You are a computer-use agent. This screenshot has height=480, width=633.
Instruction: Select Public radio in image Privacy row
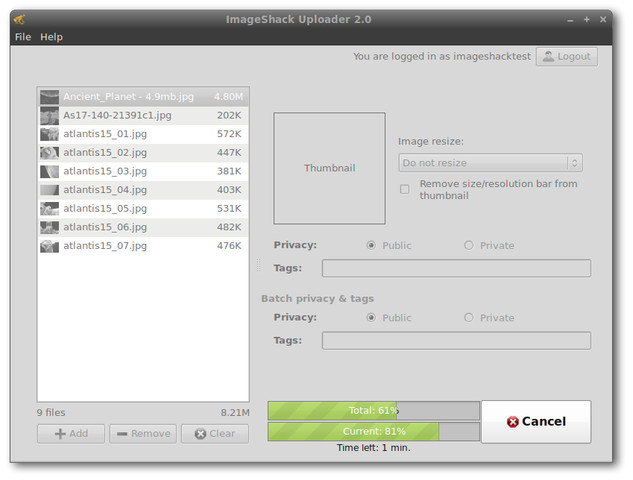tap(371, 245)
